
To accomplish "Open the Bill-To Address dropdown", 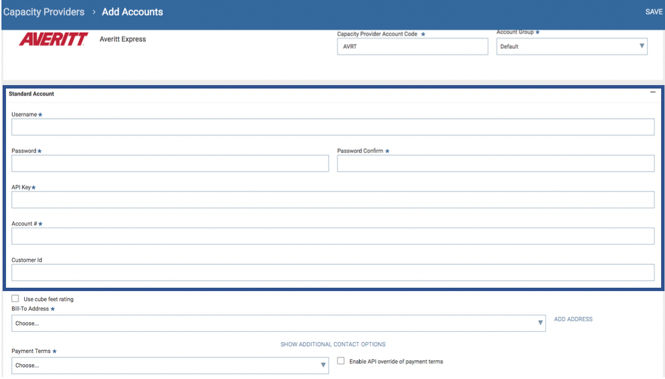I will [x=278, y=323].
